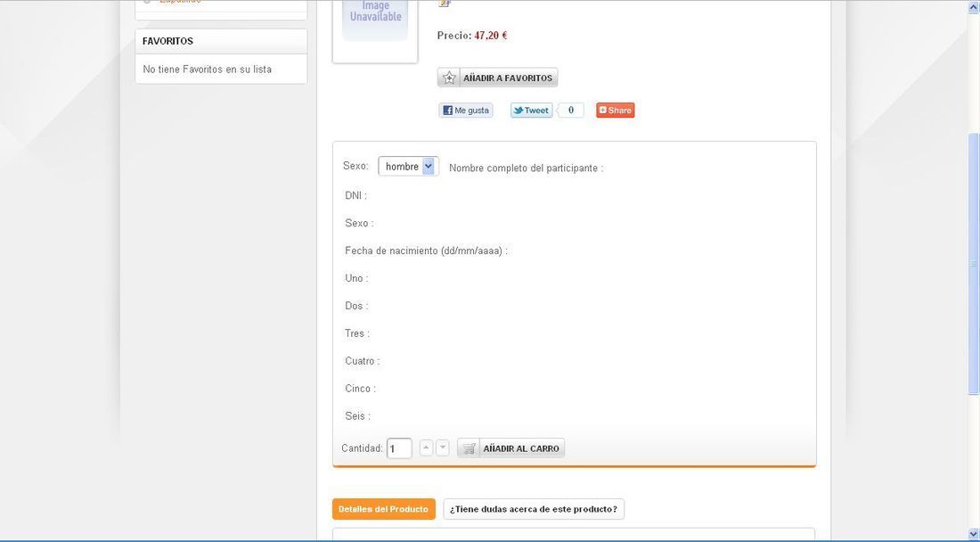Image resolution: width=980 pixels, height=542 pixels.
Task: Click the cart icon beside Añadir al Carro
Action: pos(469,448)
